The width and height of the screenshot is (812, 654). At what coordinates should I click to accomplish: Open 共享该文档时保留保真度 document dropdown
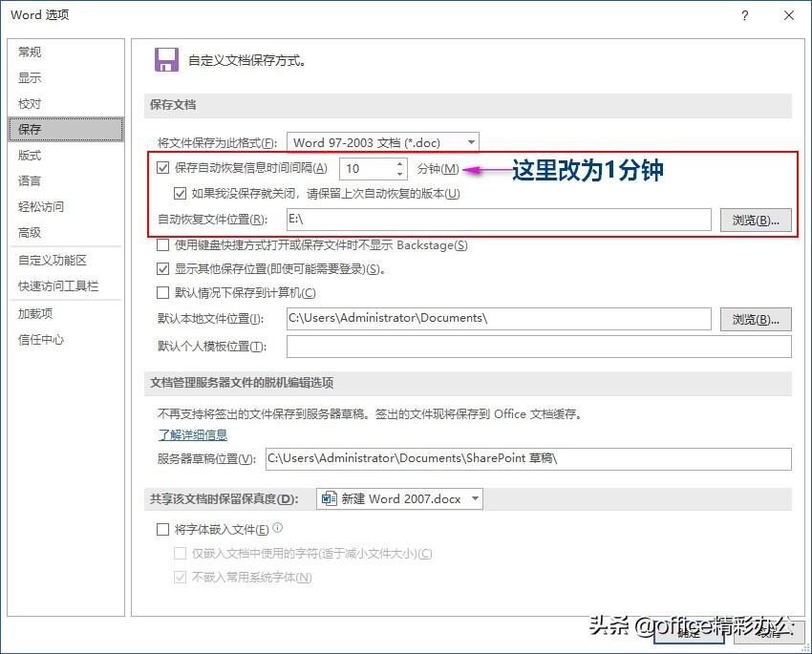(399, 498)
